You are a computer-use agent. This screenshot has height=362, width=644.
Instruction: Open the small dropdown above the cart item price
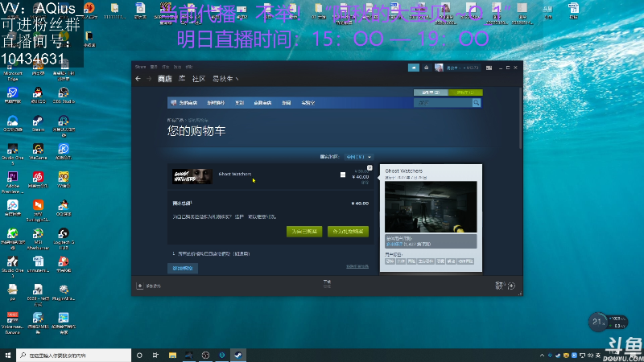click(x=369, y=168)
